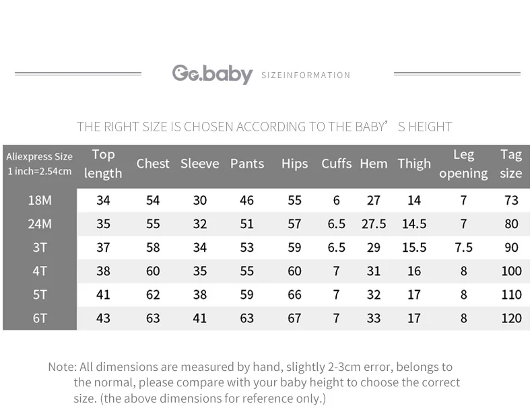Select the Pants column header

pyautogui.click(x=247, y=164)
